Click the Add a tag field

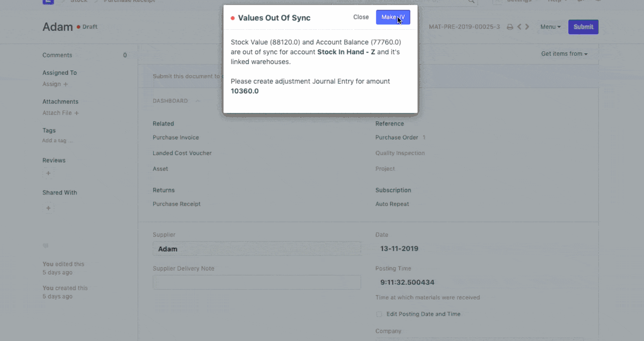(57, 141)
